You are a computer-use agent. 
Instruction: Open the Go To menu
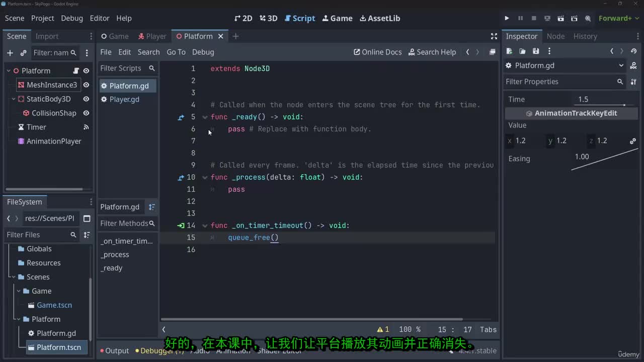pyautogui.click(x=176, y=52)
